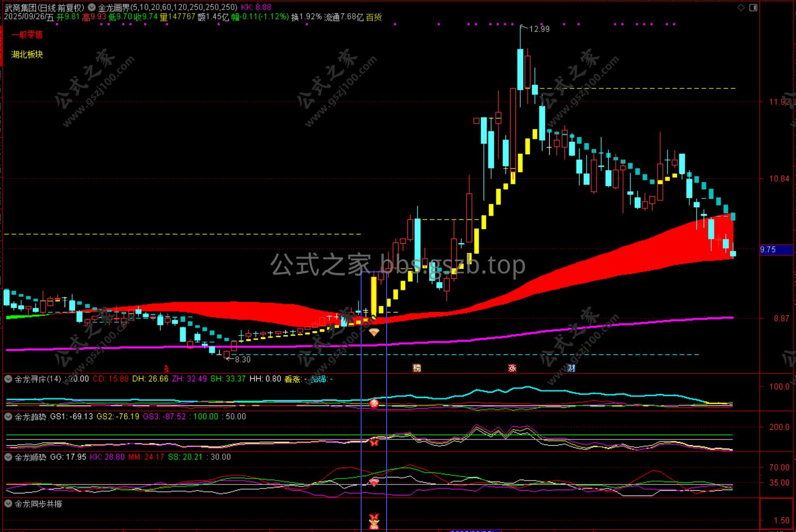This screenshot has width=796, height=532.
Task: Click the red S marker on the timeline
Action: [166, 368]
